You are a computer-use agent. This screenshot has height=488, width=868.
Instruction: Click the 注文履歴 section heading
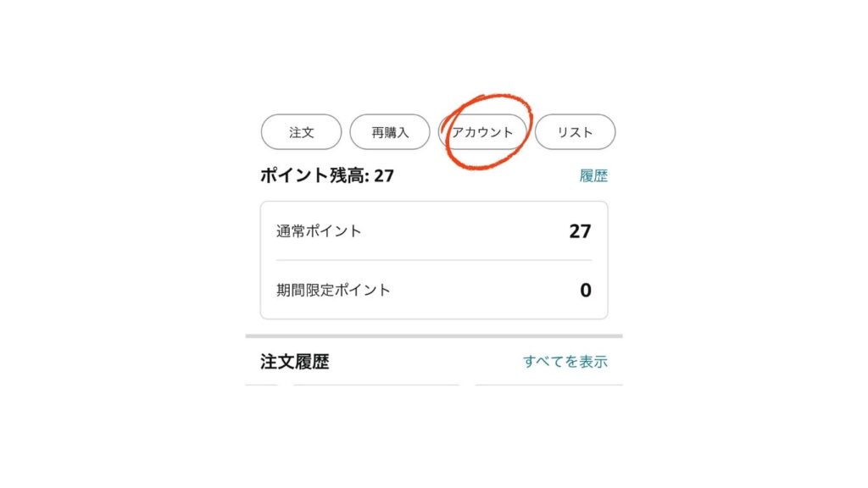pyautogui.click(x=294, y=362)
